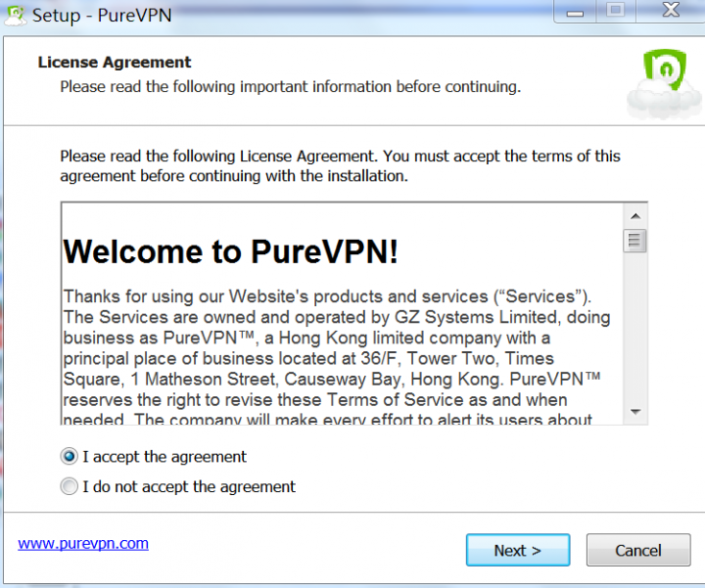The width and height of the screenshot is (705, 588).
Task: Click the text 'Please read the following important information'
Action: [226, 86]
